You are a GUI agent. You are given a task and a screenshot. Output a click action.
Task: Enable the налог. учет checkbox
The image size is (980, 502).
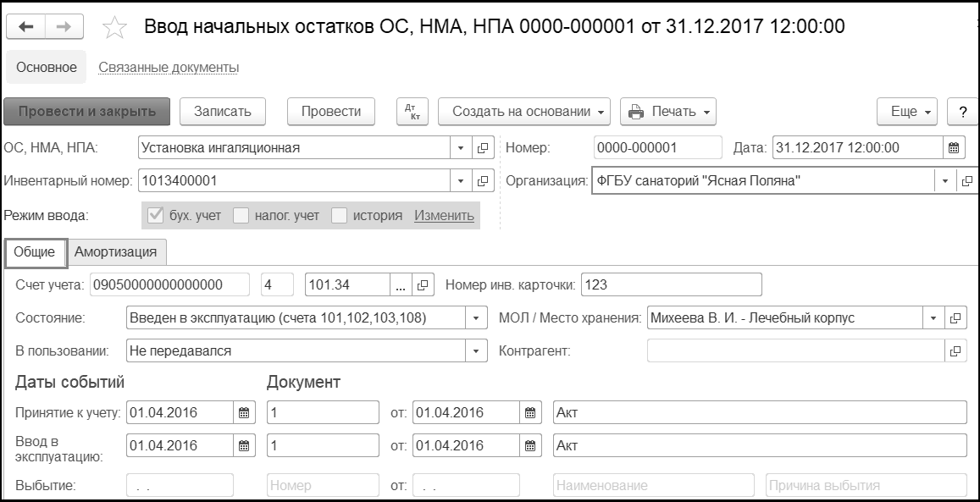pyautogui.click(x=241, y=215)
